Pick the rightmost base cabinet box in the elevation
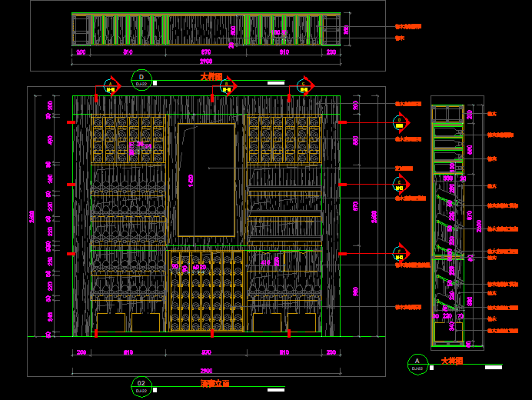Viewport: 532px width, 400px height. (301, 322)
